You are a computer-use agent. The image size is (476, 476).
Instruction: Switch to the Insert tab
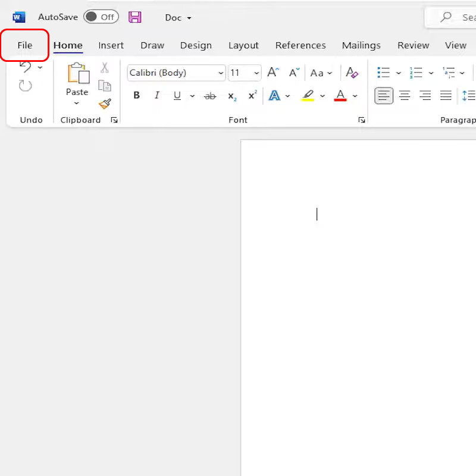coord(111,45)
